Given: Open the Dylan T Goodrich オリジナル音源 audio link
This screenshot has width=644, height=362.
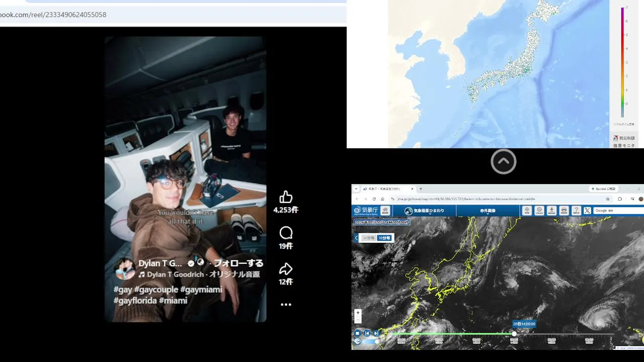Looking at the screenshot, I should coord(199,275).
